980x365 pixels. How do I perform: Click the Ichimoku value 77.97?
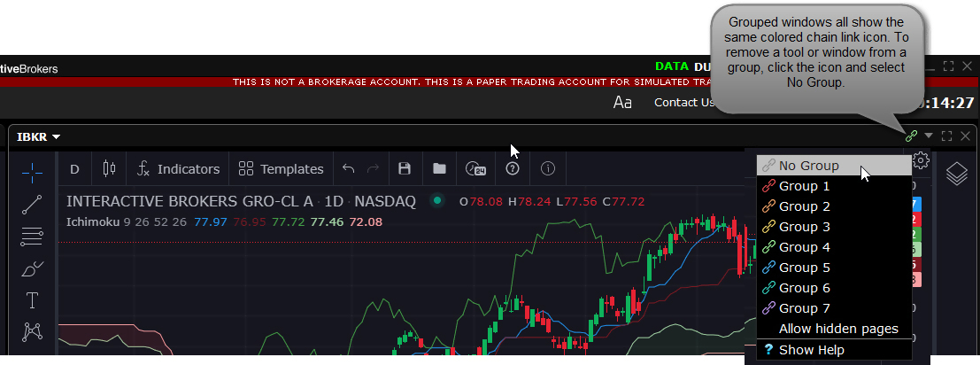tap(211, 221)
